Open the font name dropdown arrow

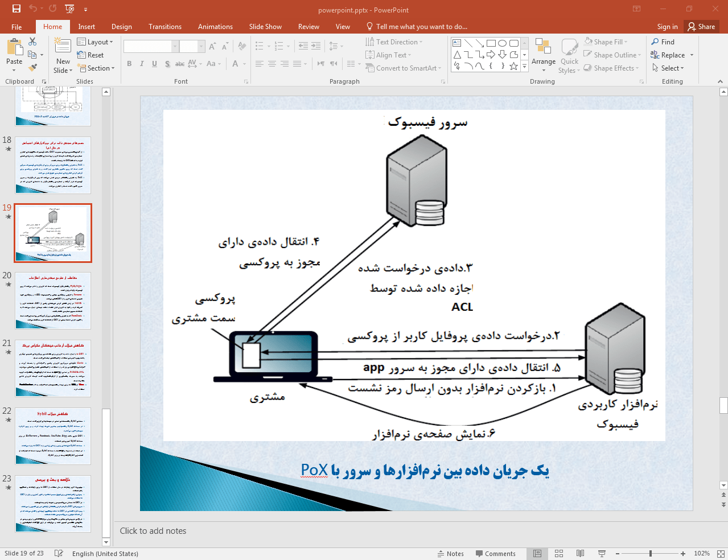[x=175, y=47]
